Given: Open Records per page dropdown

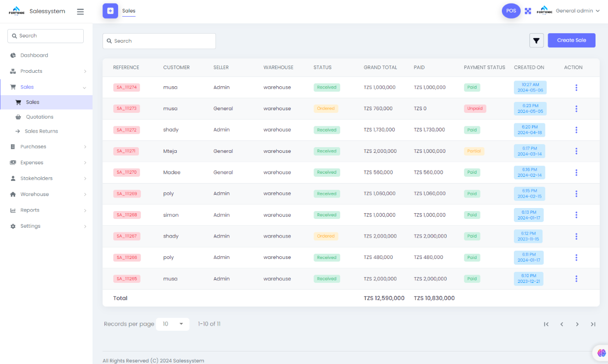Looking at the screenshot, I should tap(172, 324).
